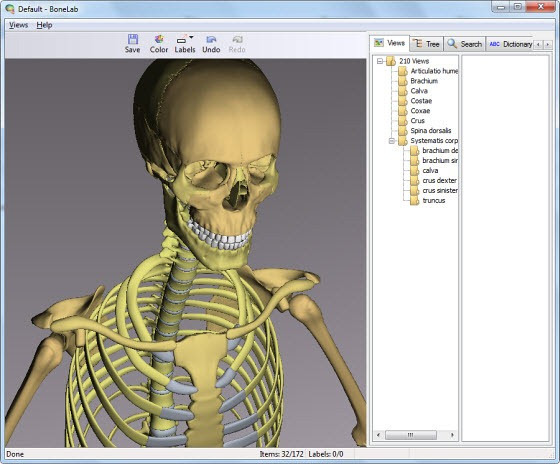Open the Help menu
The width and height of the screenshot is (560, 464).
[x=44, y=25]
